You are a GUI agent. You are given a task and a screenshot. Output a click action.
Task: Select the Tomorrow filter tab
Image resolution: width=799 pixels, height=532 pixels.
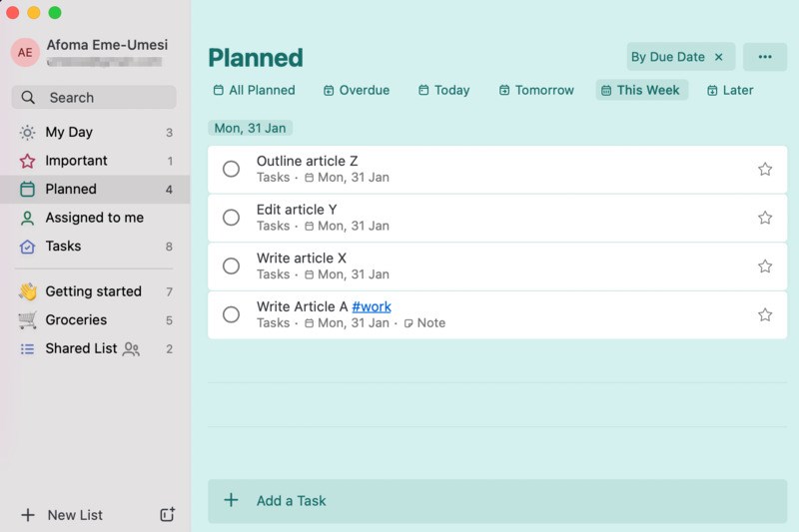[x=536, y=90]
